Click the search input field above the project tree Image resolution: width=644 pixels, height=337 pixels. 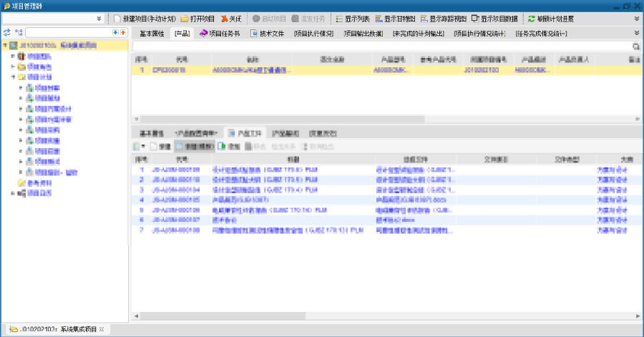tap(68, 33)
